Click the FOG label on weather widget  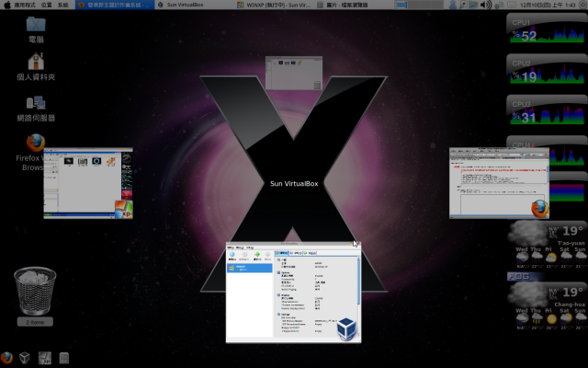[x=519, y=276]
